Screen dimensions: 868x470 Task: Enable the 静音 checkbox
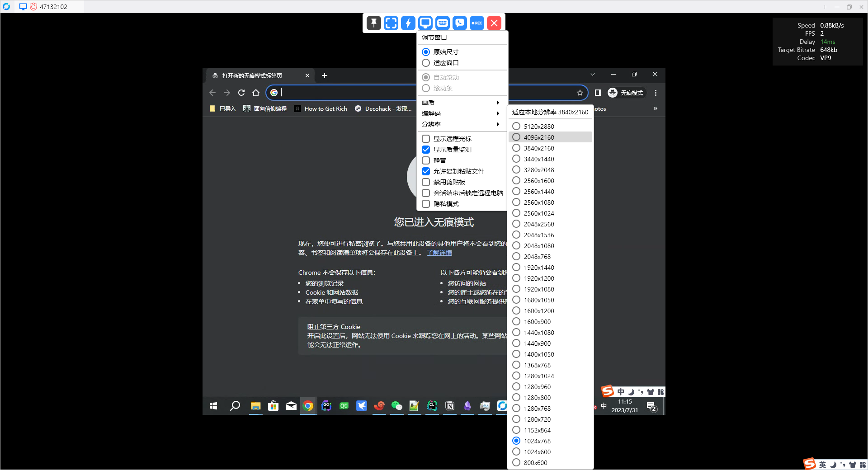425,160
